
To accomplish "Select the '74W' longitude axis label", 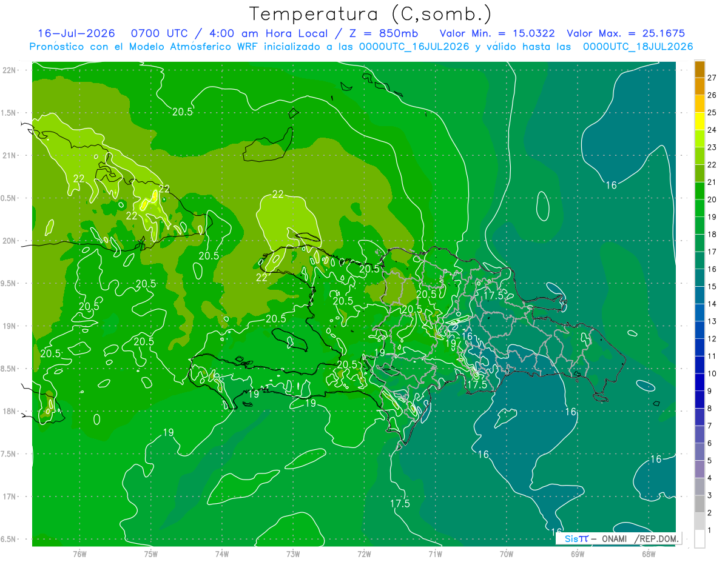I will pos(222,554).
